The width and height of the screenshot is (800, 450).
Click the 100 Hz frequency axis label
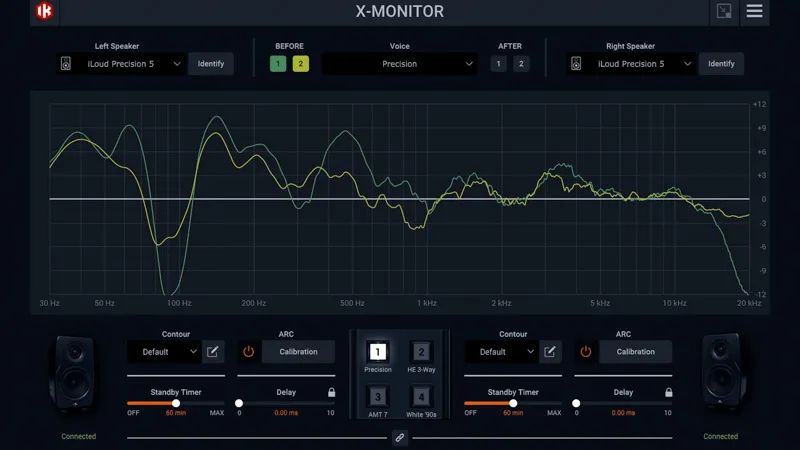coord(179,303)
